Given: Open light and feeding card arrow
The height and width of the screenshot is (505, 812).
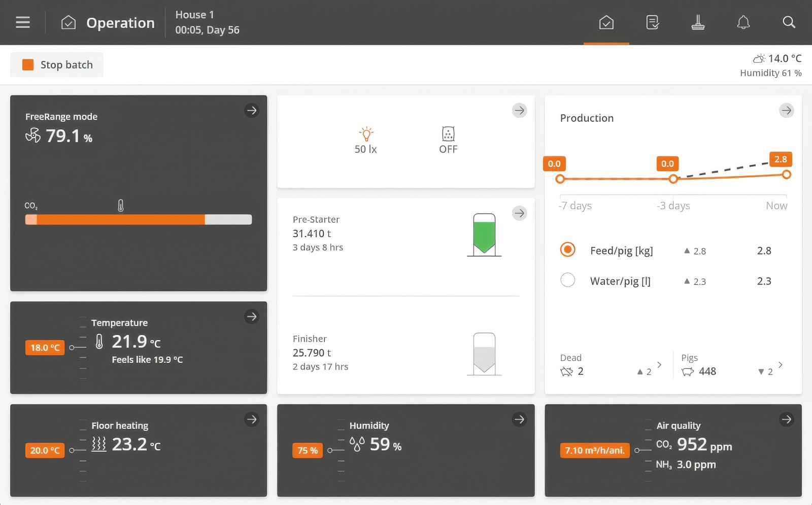Looking at the screenshot, I should pos(519,111).
